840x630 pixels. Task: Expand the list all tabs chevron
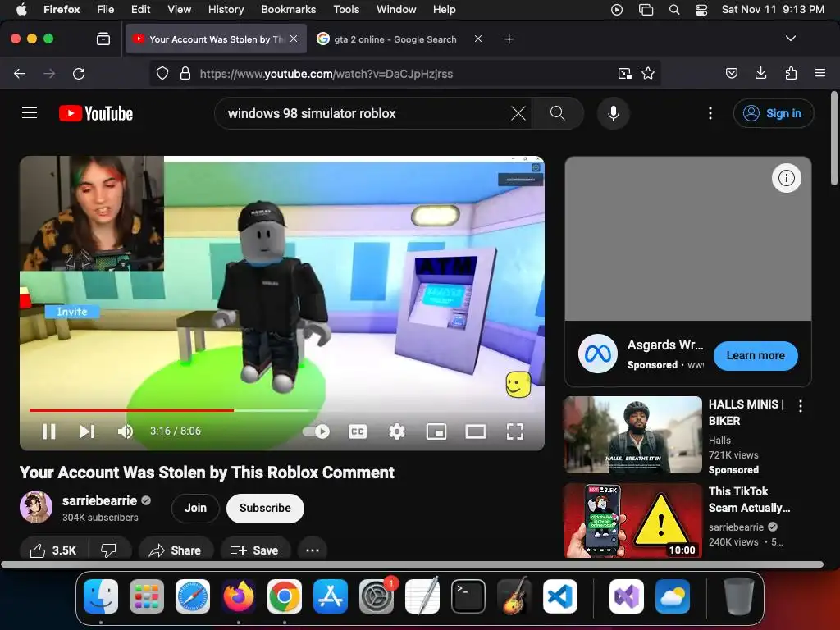point(790,39)
